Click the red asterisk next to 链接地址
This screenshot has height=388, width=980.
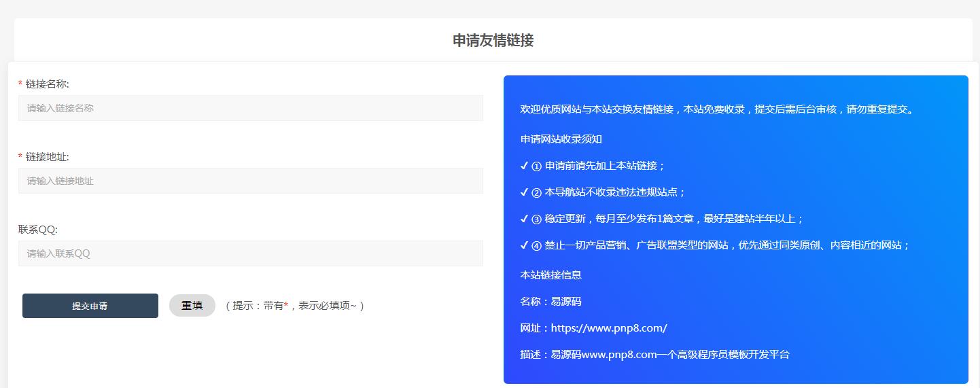coord(20,157)
